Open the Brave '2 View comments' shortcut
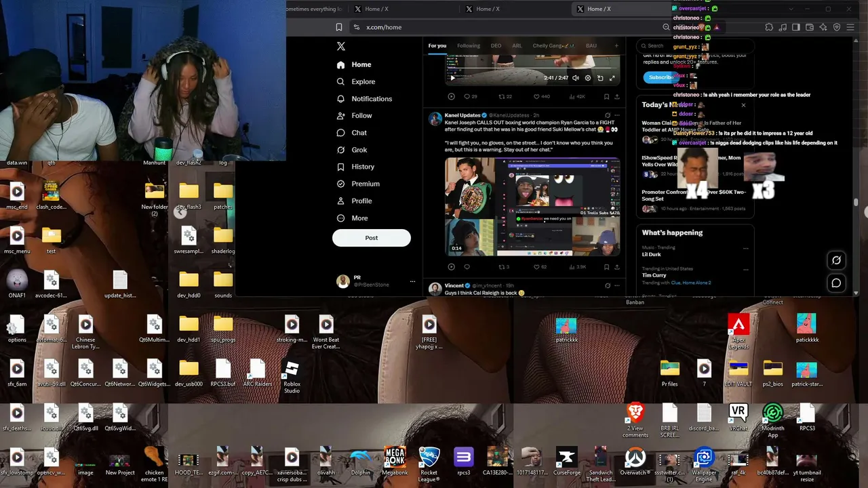Viewport: 868px width, 488px height. (x=635, y=422)
